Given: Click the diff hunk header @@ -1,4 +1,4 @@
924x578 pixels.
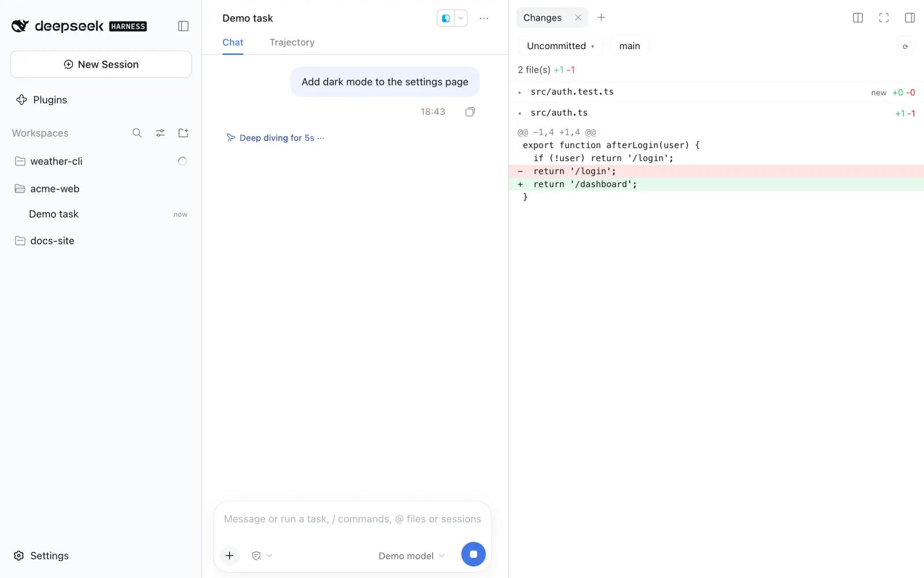Looking at the screenshot, I should click(x=557, y=132).
